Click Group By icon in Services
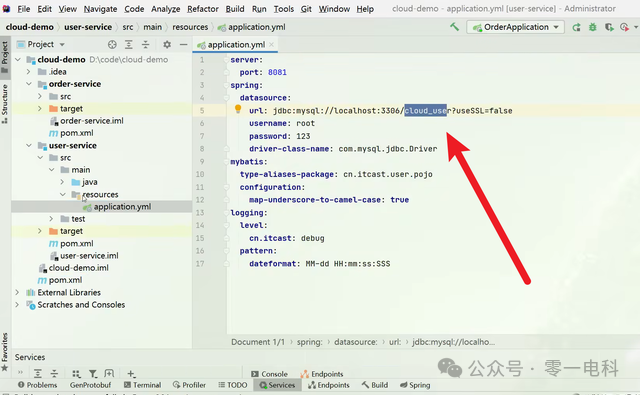 pos(76,373)
